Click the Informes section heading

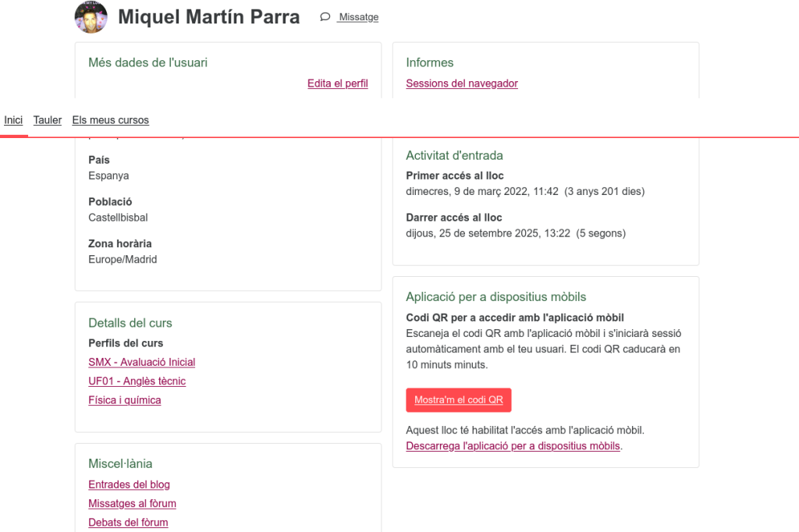[429, 62]
